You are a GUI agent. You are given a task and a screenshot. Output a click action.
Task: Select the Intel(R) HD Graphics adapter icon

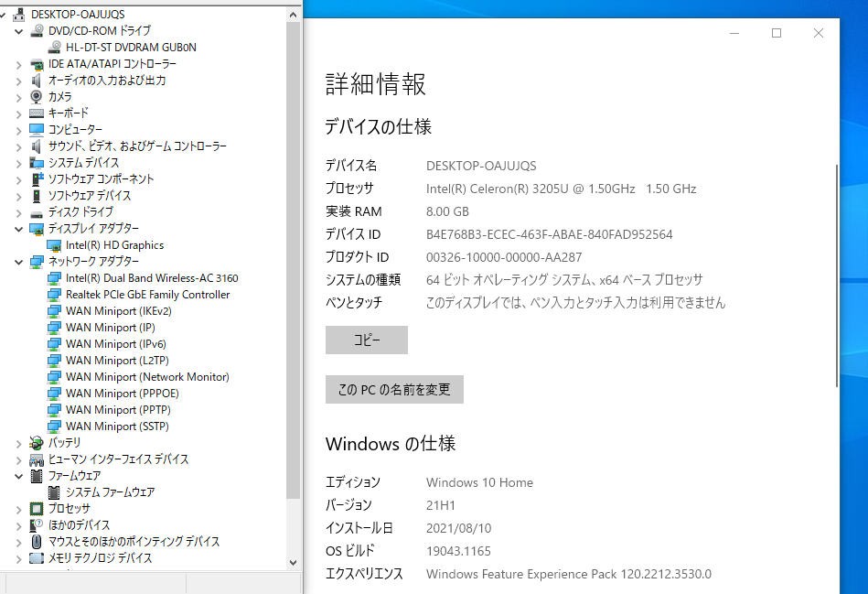(x=54, y=245)
